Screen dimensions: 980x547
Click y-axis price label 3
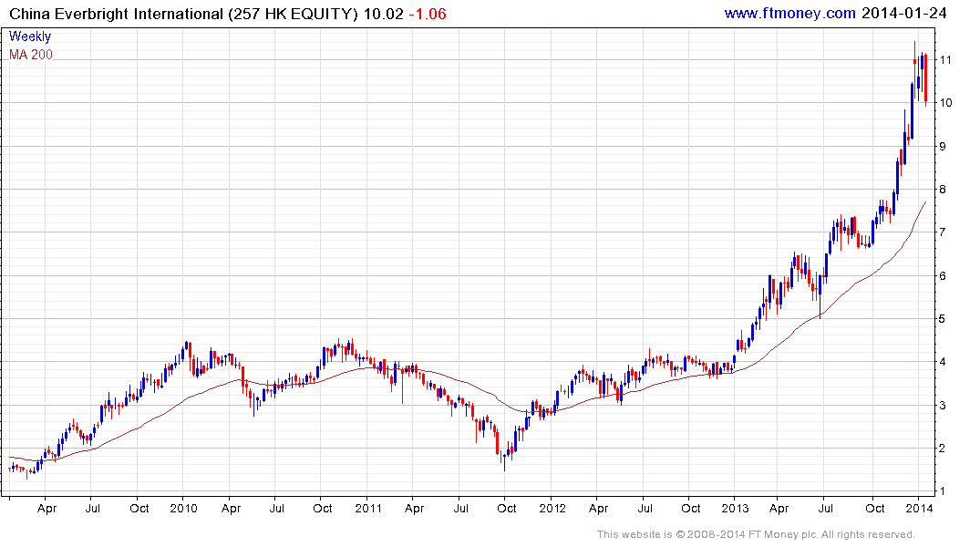click(x=944, y=405)
